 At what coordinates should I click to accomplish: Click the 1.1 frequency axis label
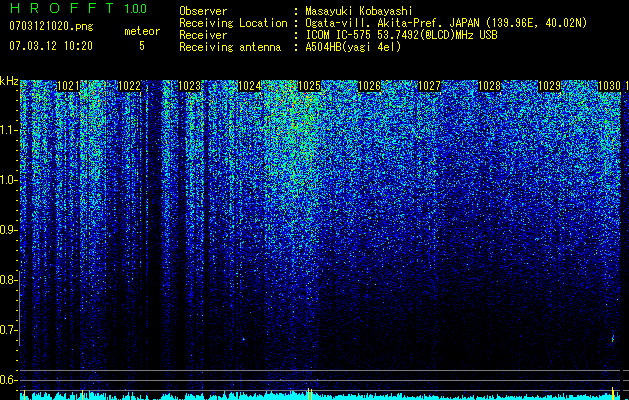click(x=8, y=130)
